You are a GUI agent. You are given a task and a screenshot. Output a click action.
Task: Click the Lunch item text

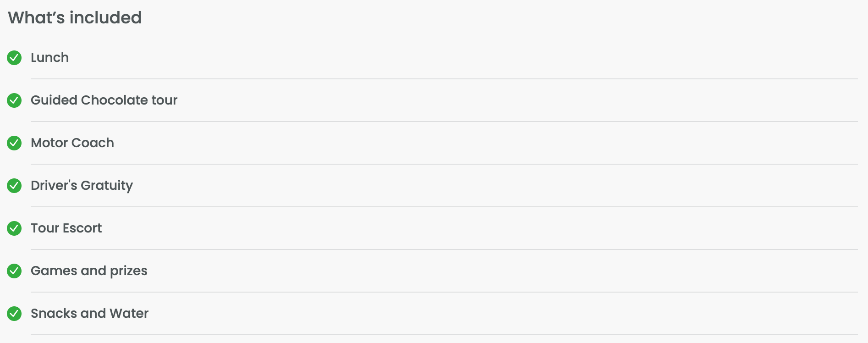coord(49,58)
